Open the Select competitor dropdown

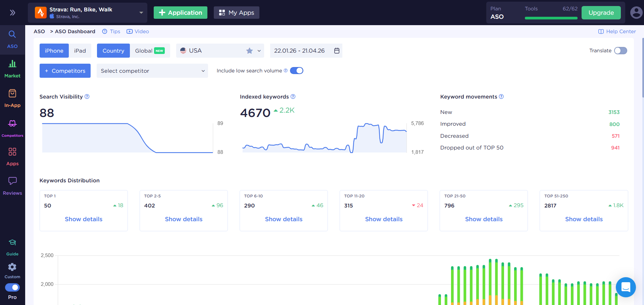[152, 71]
